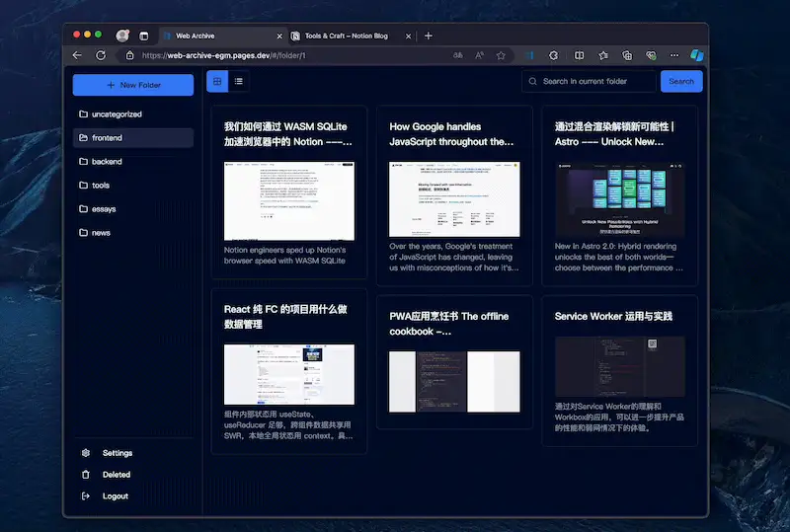Open the browser profile avatar
Screen dimensions: 790x532
[122, 36]
